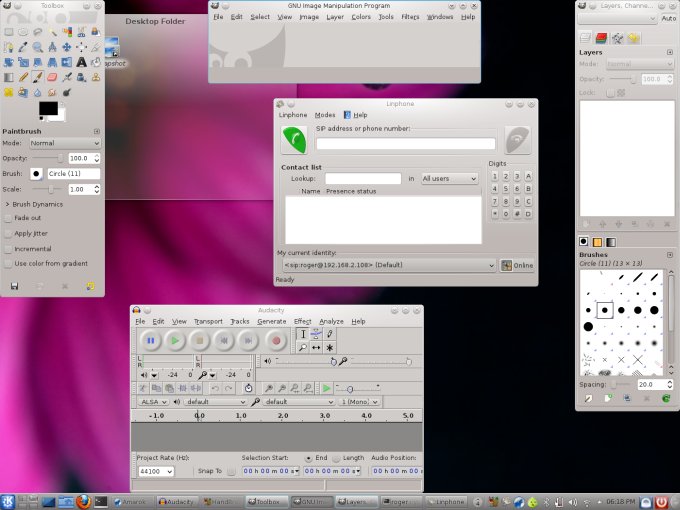The height and width of the screenshot is (510, 680).
Task: Select the Length radio button in Audacity
Action: coord(336,458)
